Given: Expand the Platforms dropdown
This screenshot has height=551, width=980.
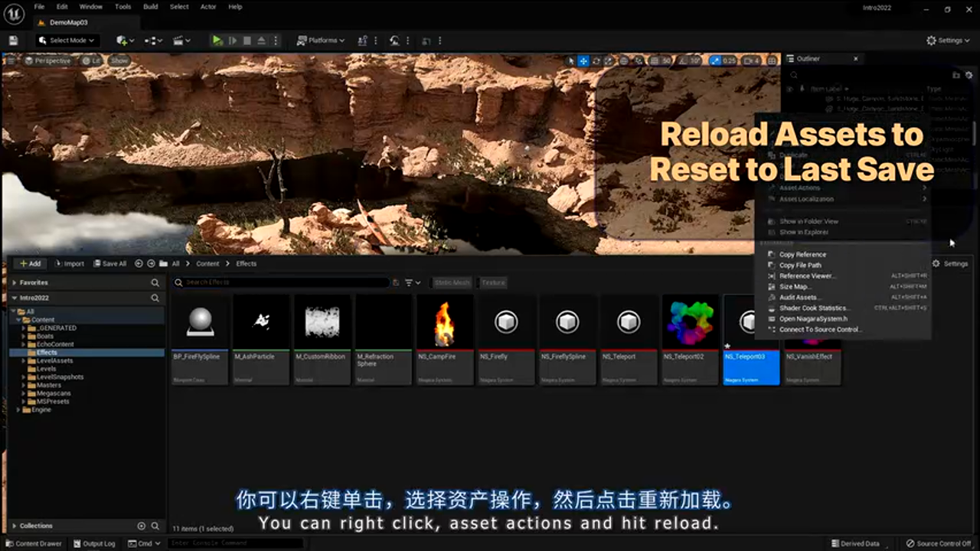Looking at the screenshot, I should pos(321,41).
